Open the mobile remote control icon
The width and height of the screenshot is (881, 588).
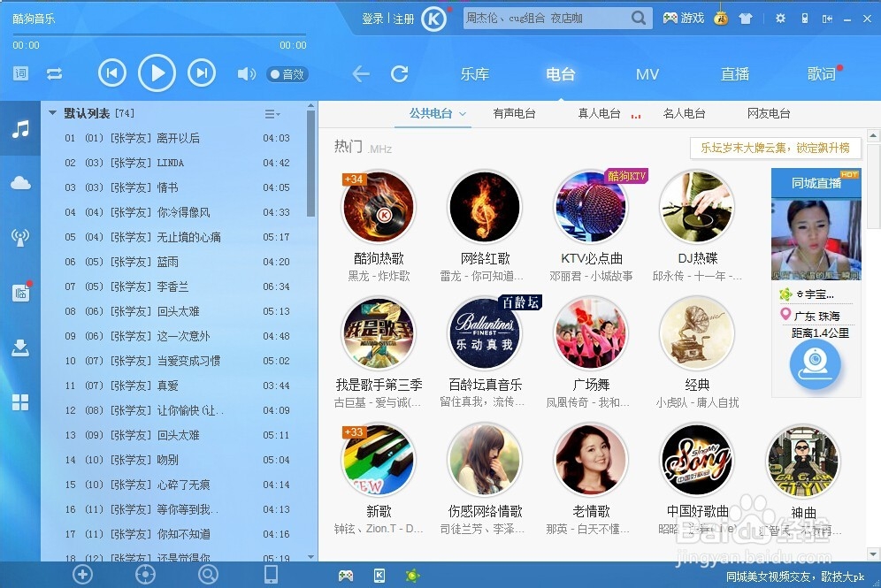pyautogui.click(x=805, y=18)
